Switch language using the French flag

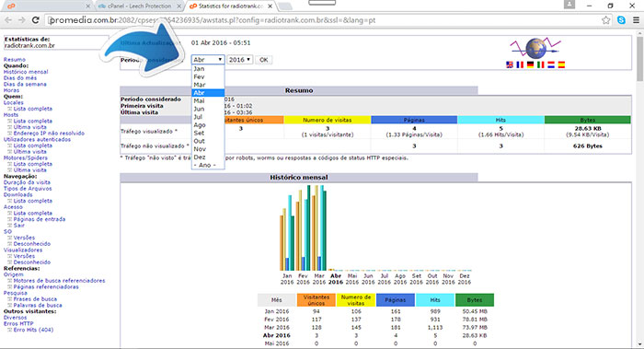pyautogui.click(x=520, y=64)
